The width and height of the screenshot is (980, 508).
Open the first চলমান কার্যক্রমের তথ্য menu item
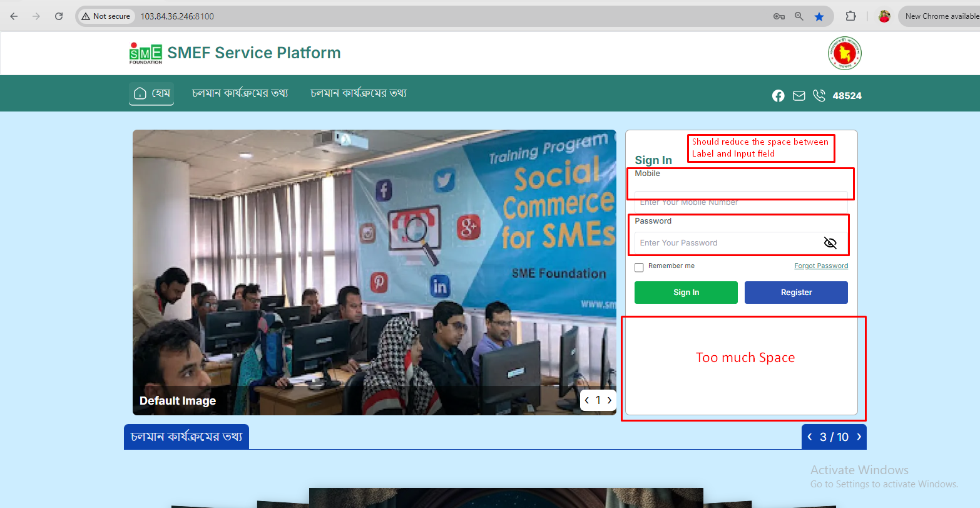point(240,93)
